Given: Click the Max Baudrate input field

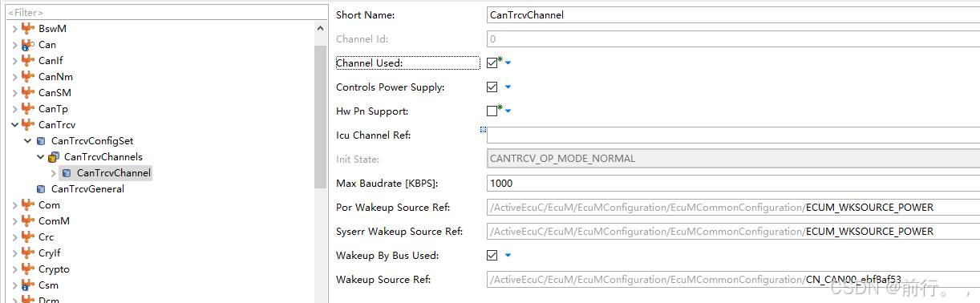Looking at the screenshot, I should (733, 184).
